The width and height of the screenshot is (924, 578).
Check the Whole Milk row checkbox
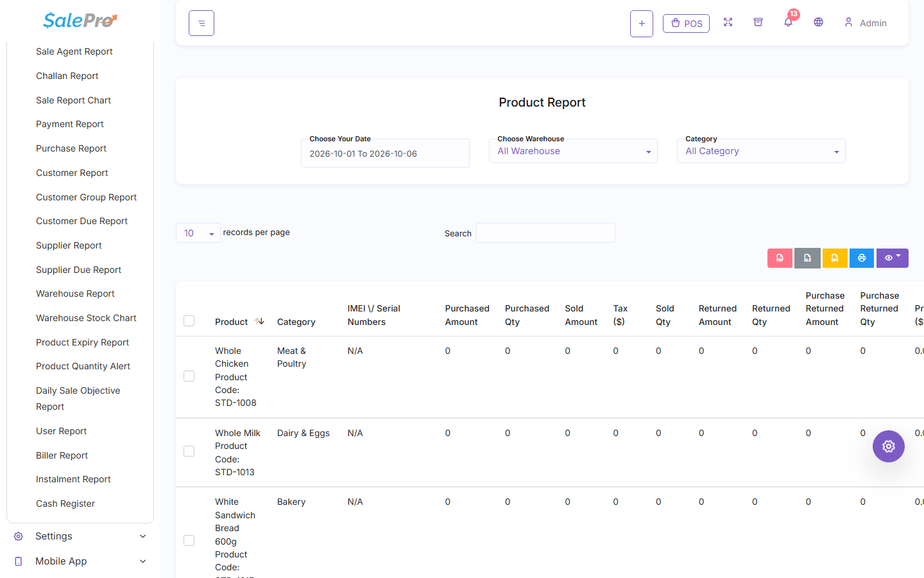pyautogui.click(x=189, y=451)
